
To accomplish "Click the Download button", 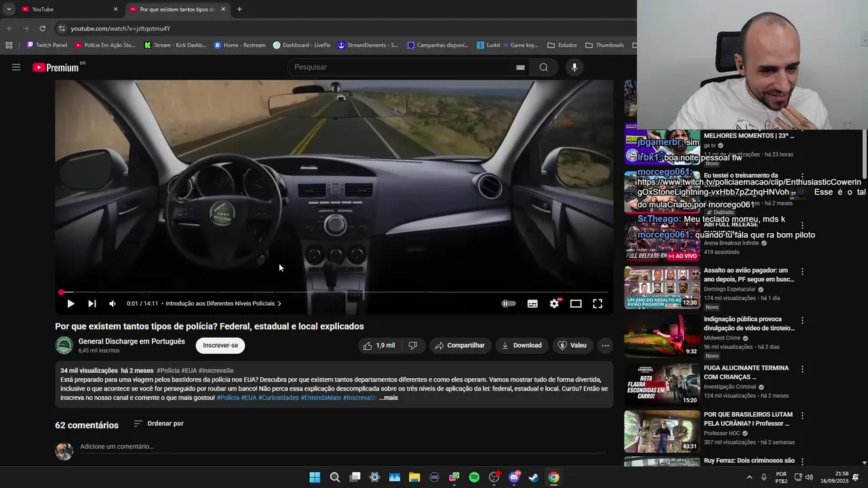I will (x=521, y=346).
